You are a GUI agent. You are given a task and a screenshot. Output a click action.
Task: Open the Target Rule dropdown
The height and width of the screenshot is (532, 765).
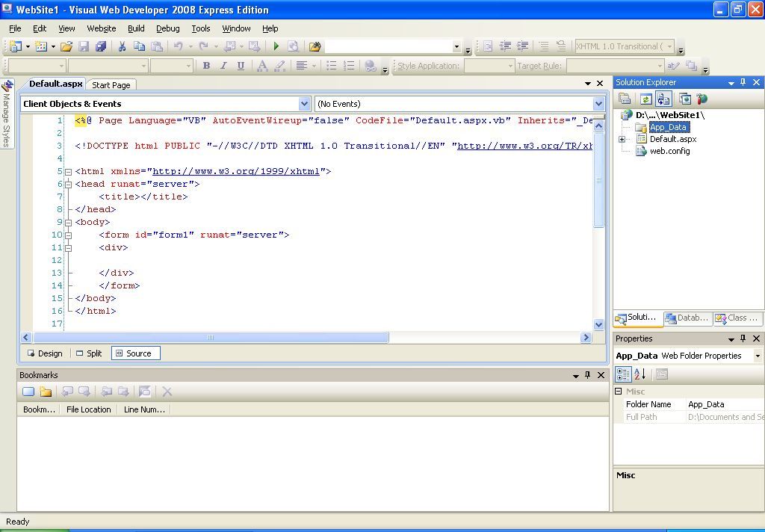(660, 66)
